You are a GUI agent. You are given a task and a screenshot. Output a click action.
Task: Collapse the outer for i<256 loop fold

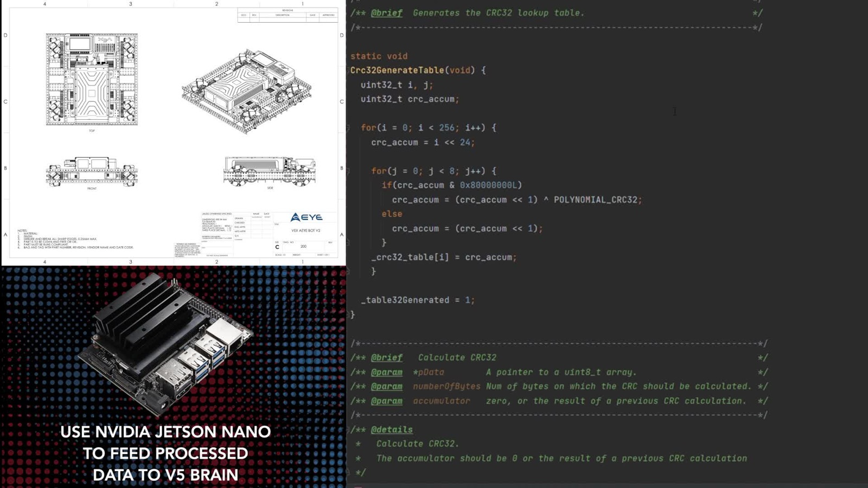(348, 128)
